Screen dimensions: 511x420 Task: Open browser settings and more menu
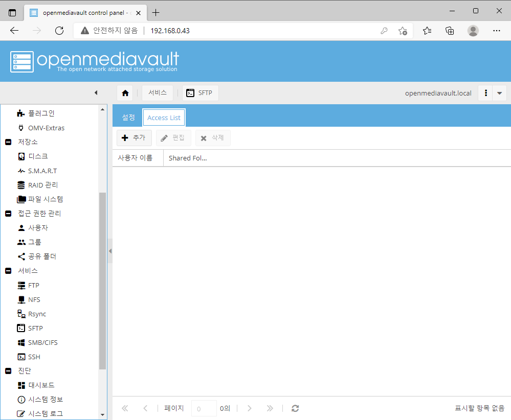tap(496, 31)
